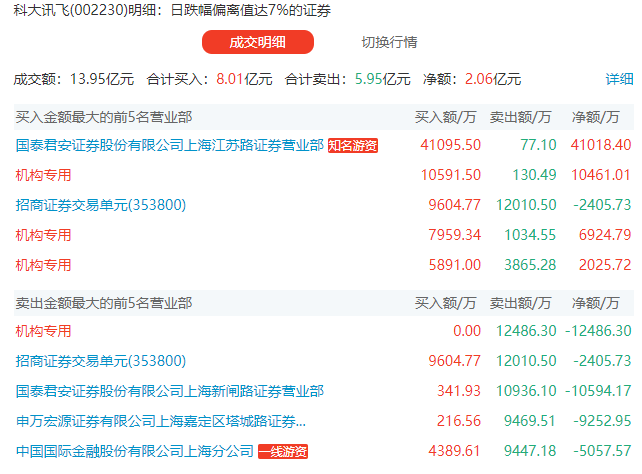Click net amount -9252.95
The image size is (642, 474).
pos(602,421)
